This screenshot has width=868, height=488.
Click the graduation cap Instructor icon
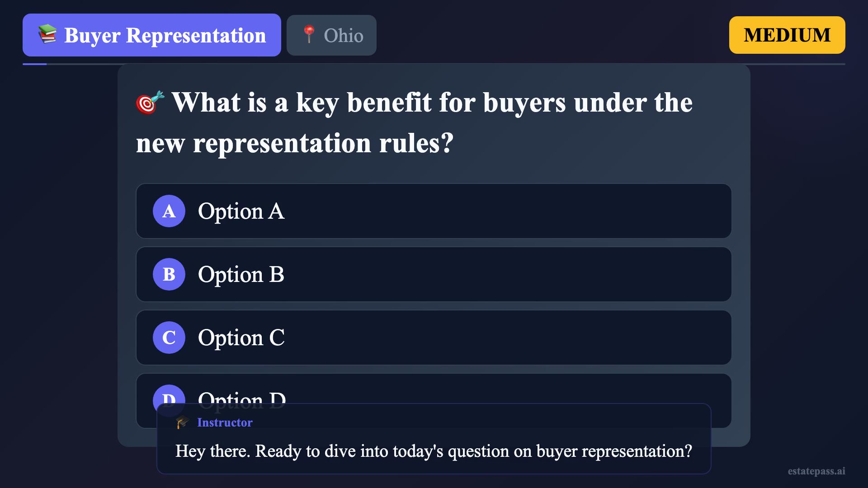[x=183, y=422]
